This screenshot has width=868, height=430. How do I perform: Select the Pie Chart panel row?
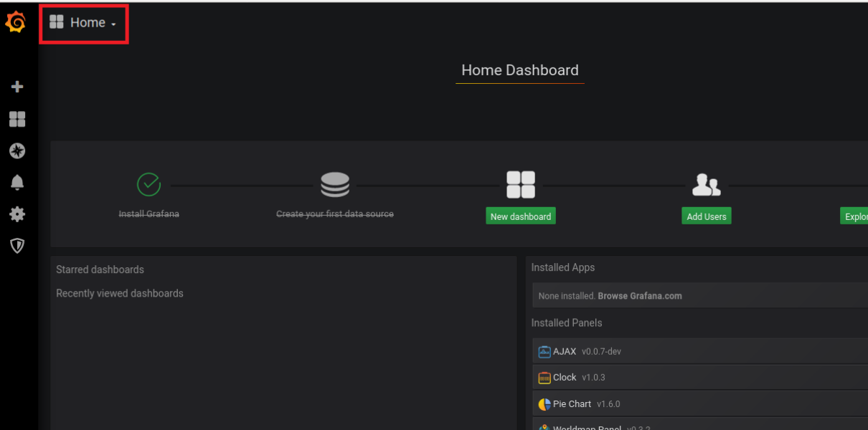(x=700, y=404)
